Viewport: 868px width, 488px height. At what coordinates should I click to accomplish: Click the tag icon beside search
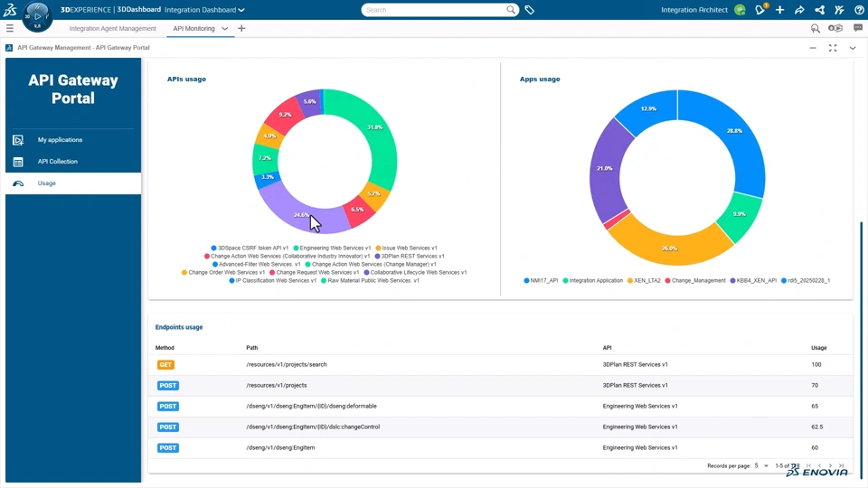tap(529, 9)
